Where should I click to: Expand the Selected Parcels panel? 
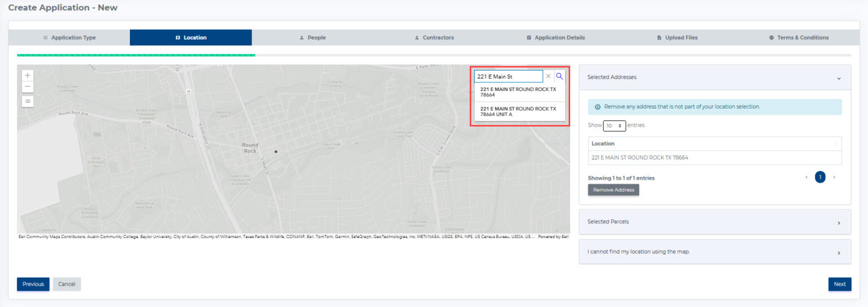(839, 223)
